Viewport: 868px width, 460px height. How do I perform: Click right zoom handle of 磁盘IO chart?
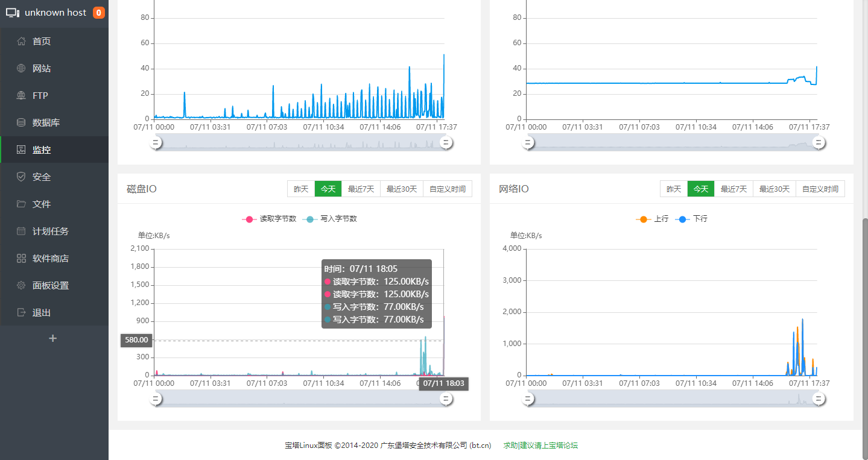click(446, 399)
